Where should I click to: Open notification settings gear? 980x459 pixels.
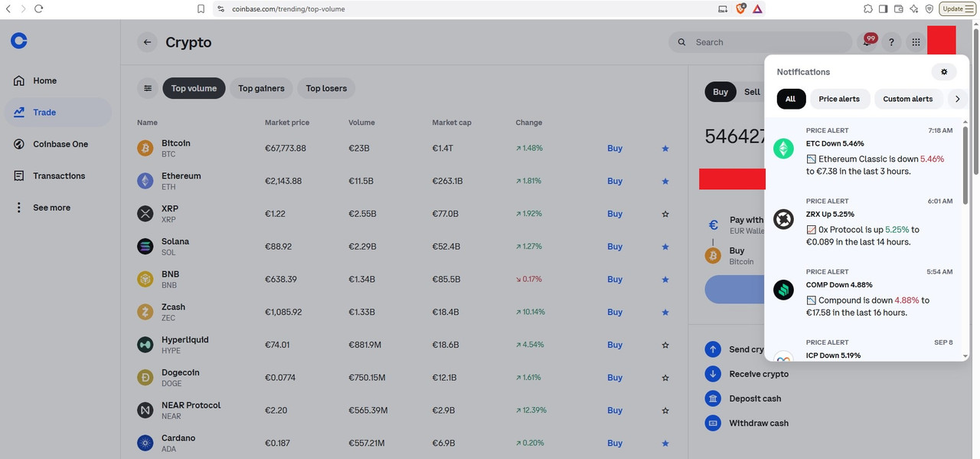point(944,72)
